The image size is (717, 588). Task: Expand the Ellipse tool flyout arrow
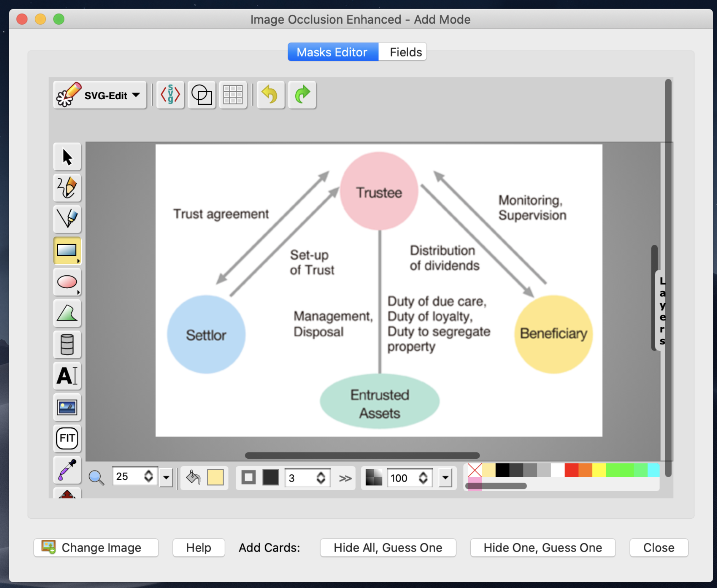coord(78,293)
